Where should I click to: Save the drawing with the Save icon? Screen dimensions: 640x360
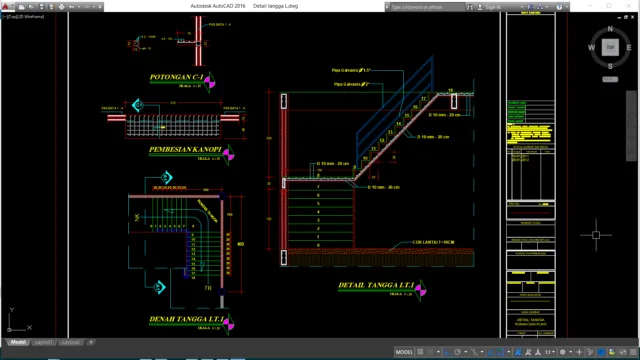coord(41,7)
